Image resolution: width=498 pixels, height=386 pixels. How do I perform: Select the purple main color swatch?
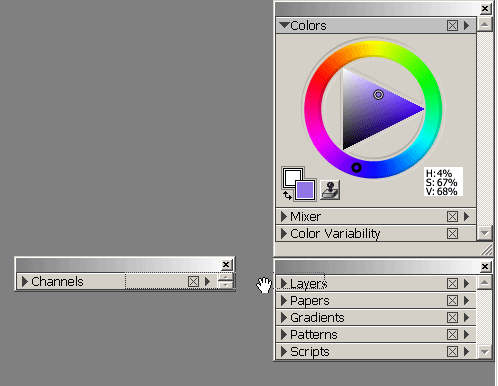pyautogui.click(x=305, y=190)
